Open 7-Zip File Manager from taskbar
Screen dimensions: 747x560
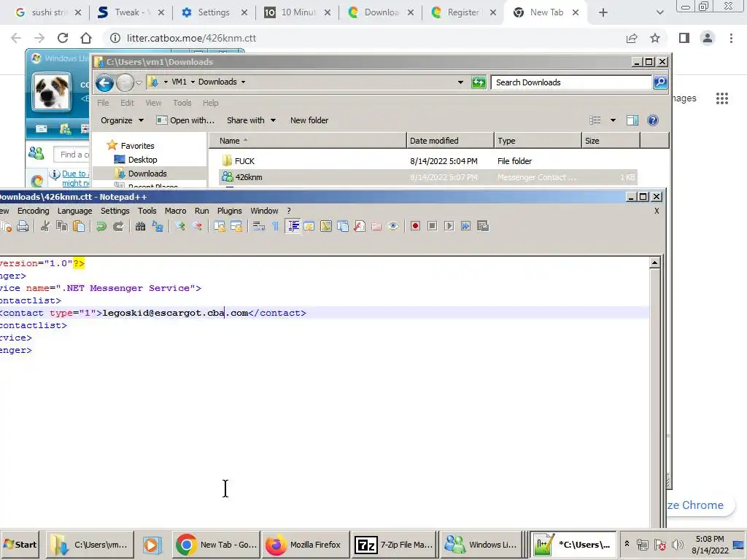[395, 545]
